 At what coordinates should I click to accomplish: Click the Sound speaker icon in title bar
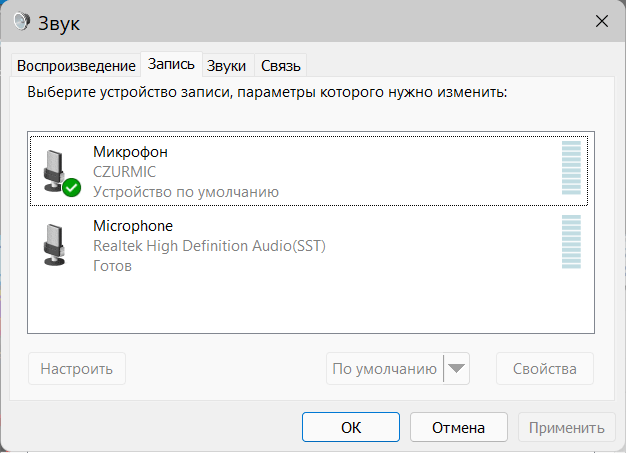point(24,21)
